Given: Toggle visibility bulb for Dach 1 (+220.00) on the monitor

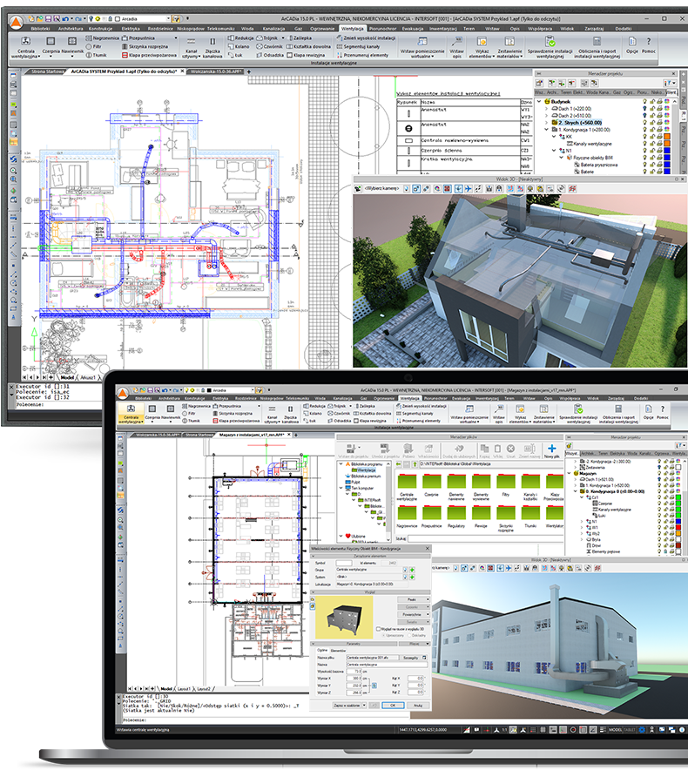Looking at the screenshot, I should [644, 109].
